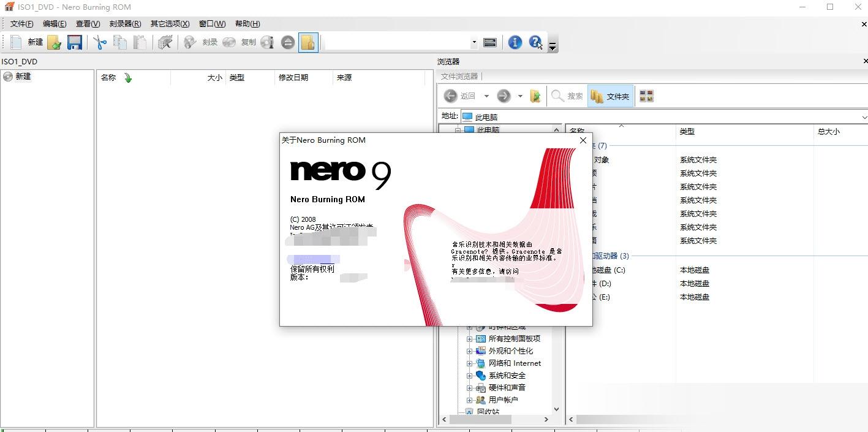The height and width of the screenshot is (432, 868).
Task: Sort compilation list by 来源 column
Action: [x=344, y=78]
